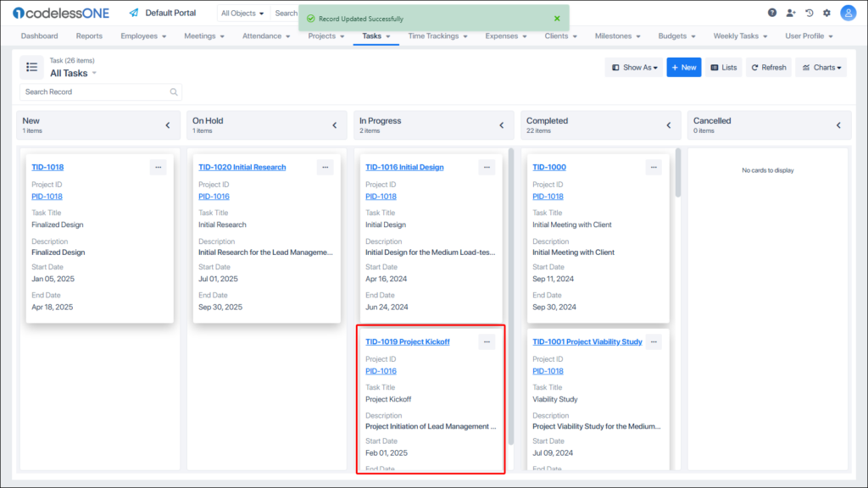Open the All Objects dropdown
This screenshot has height=488, width=868.
[242, 14]
